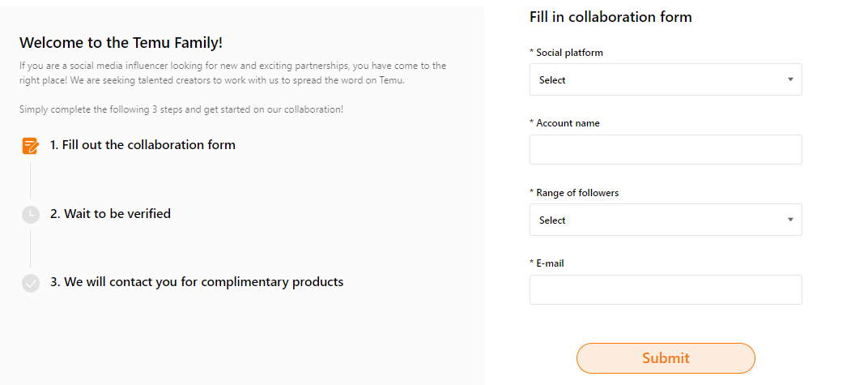Click 'We will contact you for complimentary products'

[x=197, y=282]
